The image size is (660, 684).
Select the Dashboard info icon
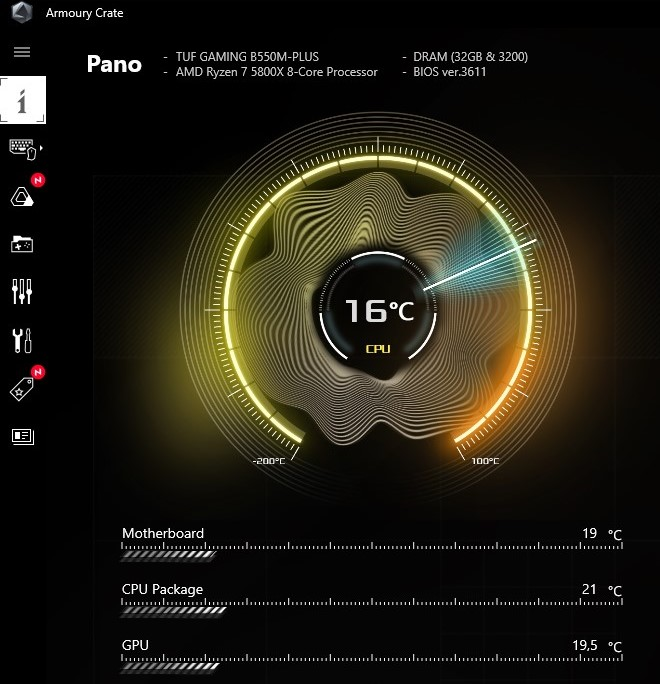click(x=23, y=100)
